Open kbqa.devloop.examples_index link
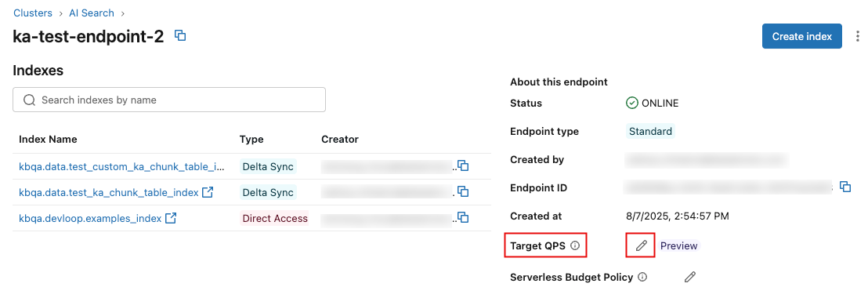Screen dimensions: 868x298 point(89,218)
